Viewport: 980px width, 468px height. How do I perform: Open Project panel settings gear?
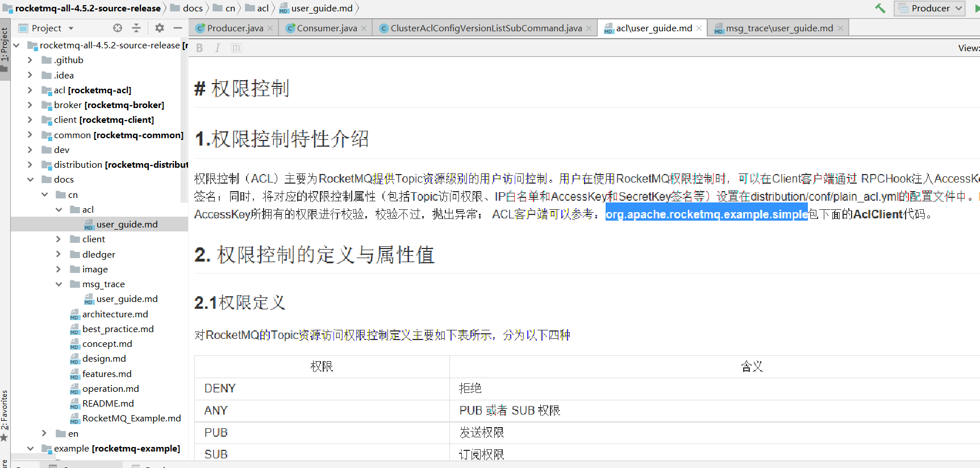click(x=160, y=28)
